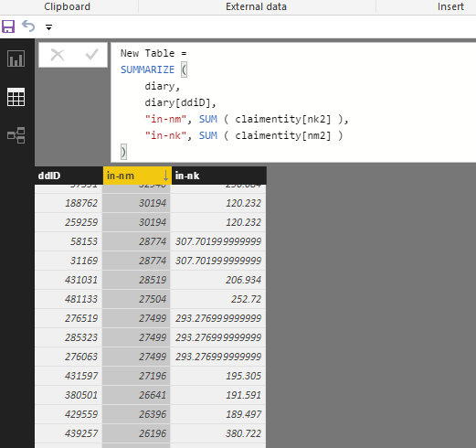Switch to Data view table icon

(x=16, y=97)
